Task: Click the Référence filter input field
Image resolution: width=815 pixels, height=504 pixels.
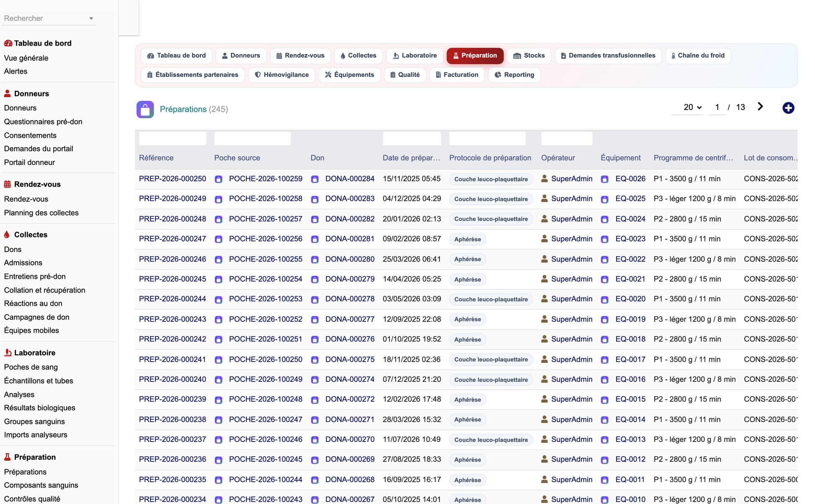Action: click(173, 139)
